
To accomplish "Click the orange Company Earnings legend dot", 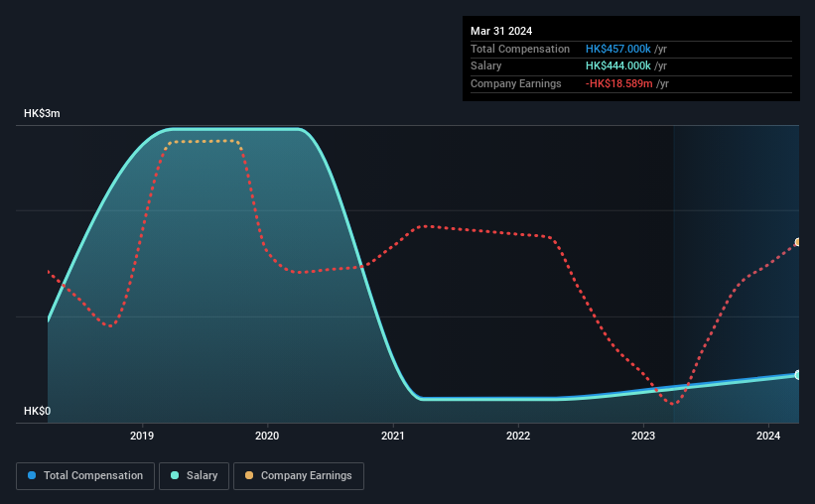I will 249,475.
